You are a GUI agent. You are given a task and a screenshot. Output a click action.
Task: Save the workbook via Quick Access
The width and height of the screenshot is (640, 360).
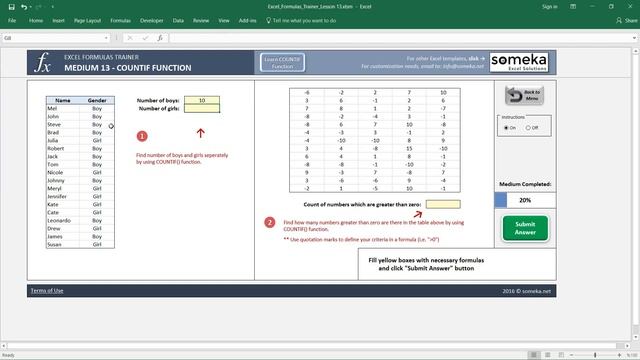[x=11, y=7]
